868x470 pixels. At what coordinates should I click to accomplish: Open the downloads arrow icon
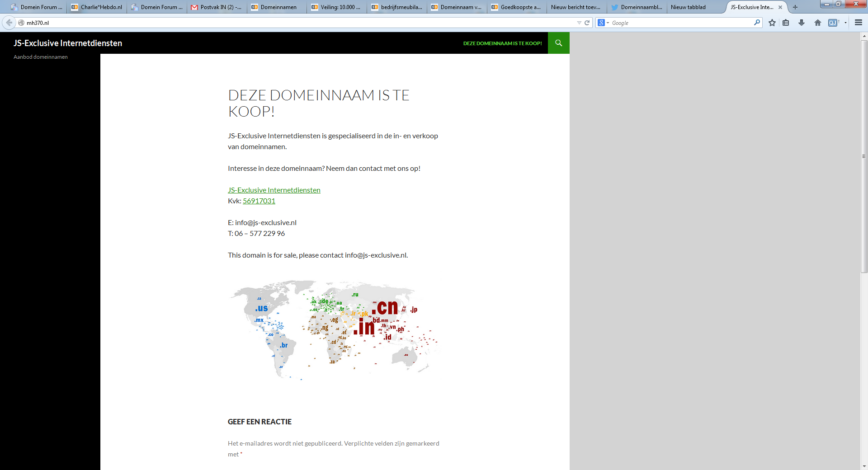coord(802,23)
